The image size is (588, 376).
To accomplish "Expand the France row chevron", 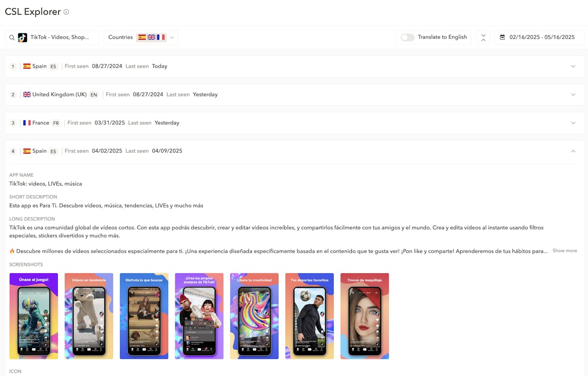I will (573, 123).
